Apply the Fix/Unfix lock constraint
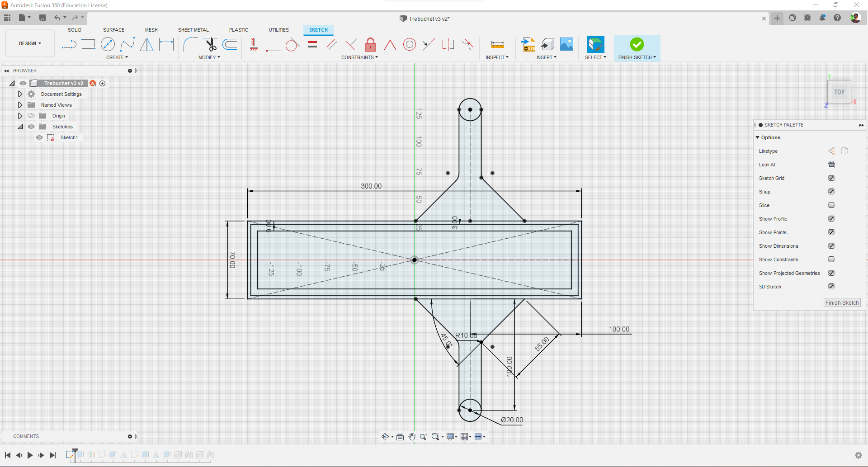The height and width of the screenshot is (467, 868). [x=370, y=44]
